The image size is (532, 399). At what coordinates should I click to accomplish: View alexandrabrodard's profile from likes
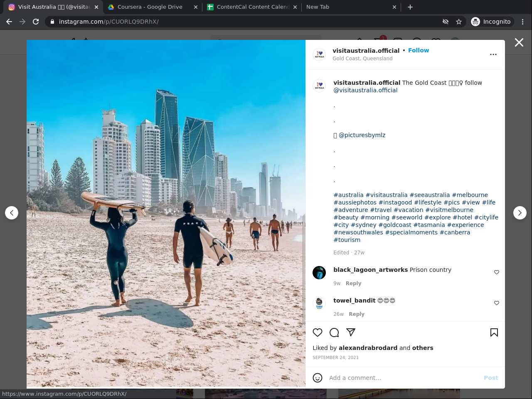(x=368, y=348)
